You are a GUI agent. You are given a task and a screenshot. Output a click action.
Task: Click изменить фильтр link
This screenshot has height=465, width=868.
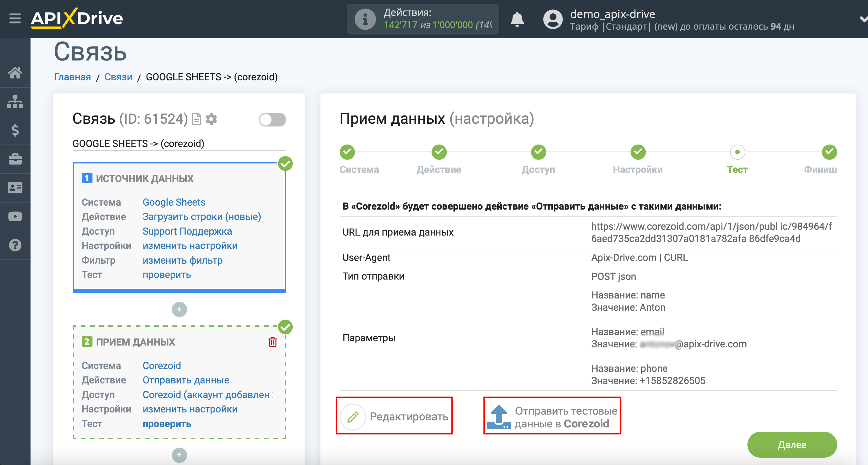pos(183,260)
